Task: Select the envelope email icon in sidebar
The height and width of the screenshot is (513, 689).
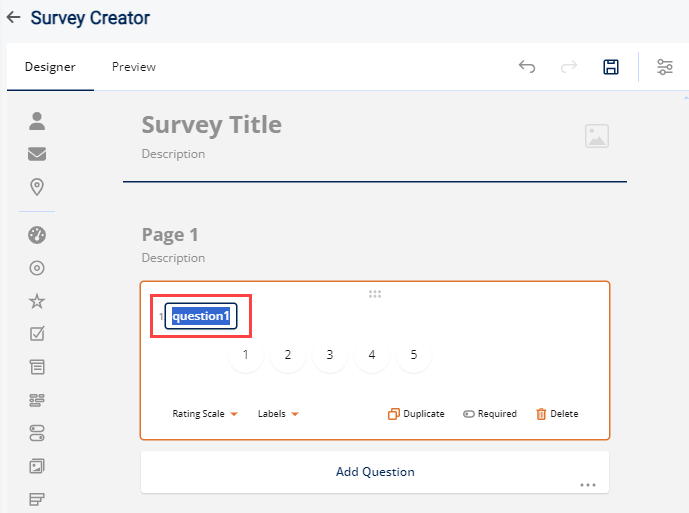Action: click(x=37, y=154)
